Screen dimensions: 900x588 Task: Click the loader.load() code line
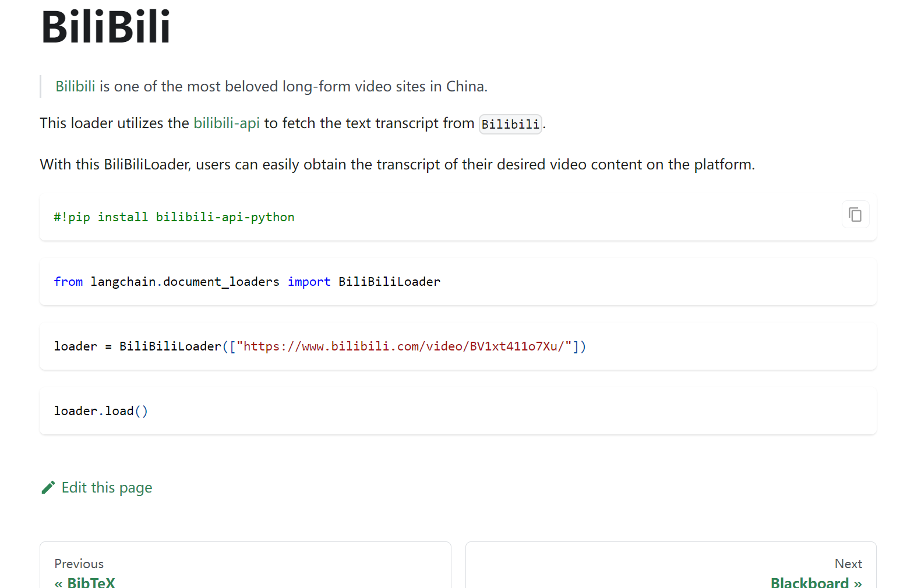pos(101,411)
